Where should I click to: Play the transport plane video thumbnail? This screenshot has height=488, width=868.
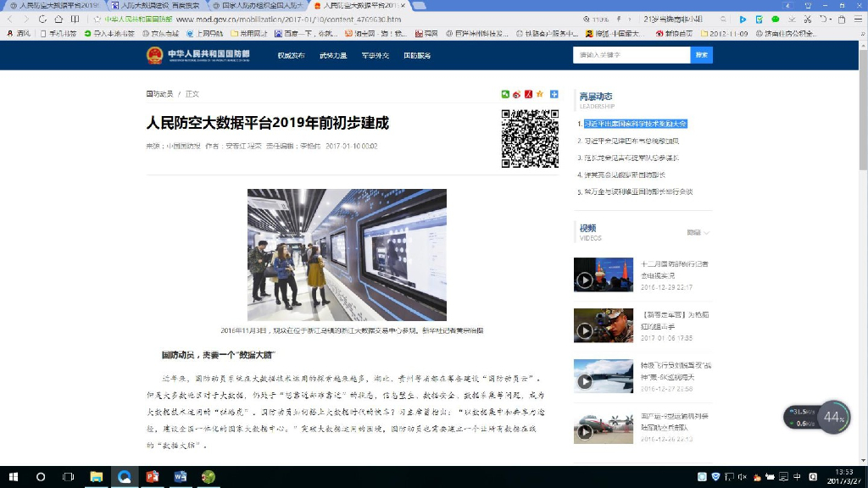click(604, 427)
